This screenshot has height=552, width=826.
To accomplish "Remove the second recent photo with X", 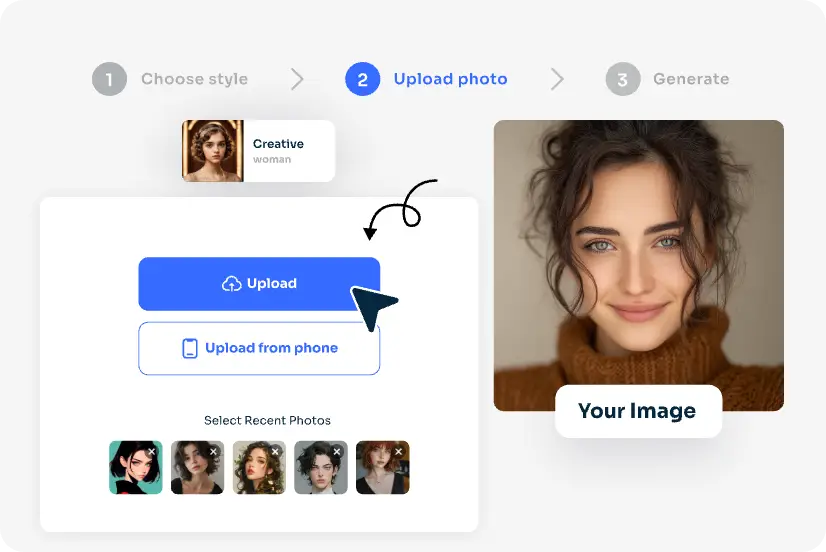I will click(214, 452).
